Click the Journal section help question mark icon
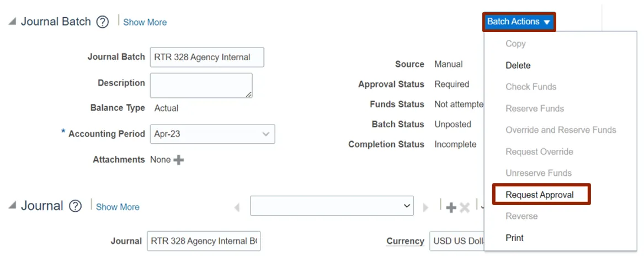The width and height of the screenshot is (644, 256). (x=76, y=206)
